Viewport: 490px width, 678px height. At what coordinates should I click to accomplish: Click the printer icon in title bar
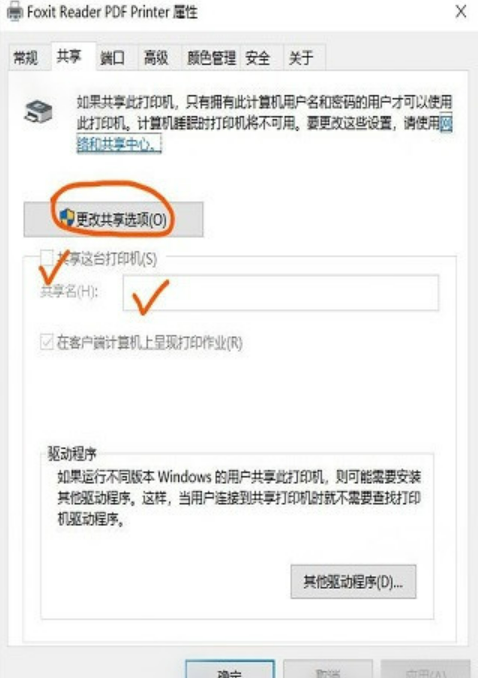click(x=15, y=11)
